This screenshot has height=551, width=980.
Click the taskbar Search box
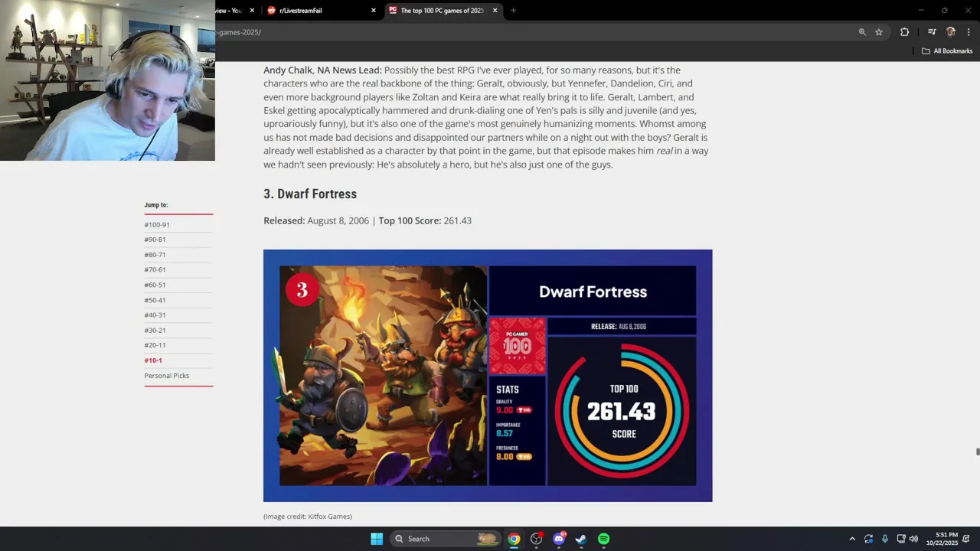point(445,539)
